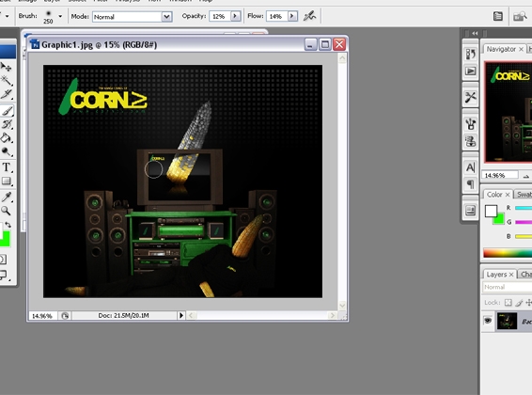Viewport: 532px width, 395px height.
Task: Open the Actions panel icon
Action: point(471,71)
